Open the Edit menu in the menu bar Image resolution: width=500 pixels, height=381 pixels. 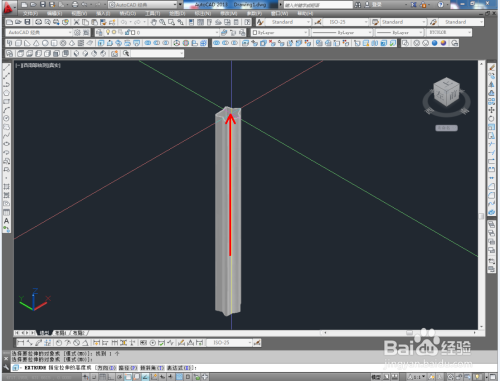coord(54,13)
